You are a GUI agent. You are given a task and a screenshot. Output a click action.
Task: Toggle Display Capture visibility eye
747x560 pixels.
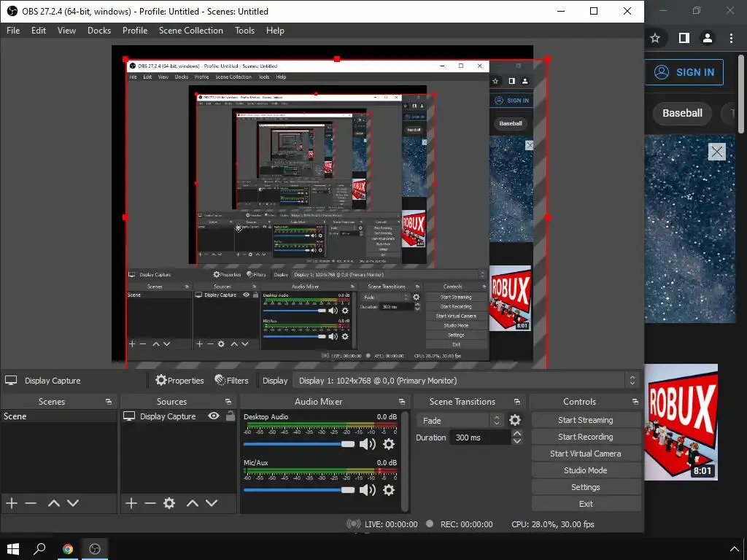tap(214, 416)
